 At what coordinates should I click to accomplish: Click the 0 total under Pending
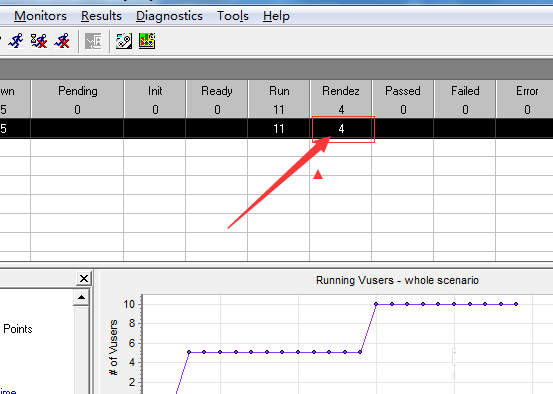coord(78,110)
